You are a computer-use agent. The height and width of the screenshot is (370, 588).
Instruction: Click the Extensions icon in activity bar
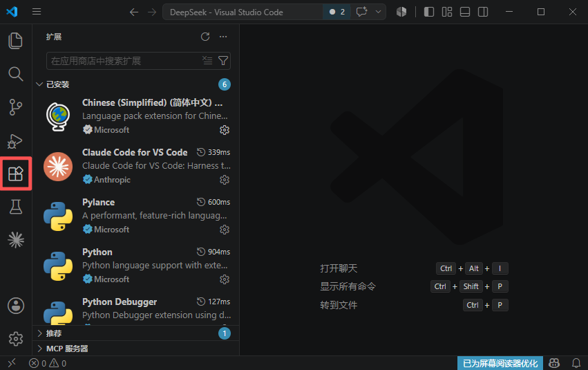click(x=16, y=174)
